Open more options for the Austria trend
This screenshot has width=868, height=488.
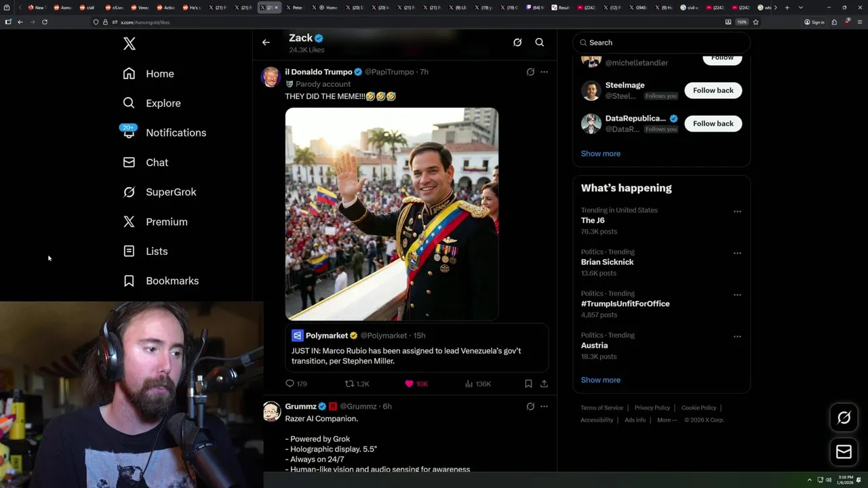pyautogui.click(x=737, y=337)
